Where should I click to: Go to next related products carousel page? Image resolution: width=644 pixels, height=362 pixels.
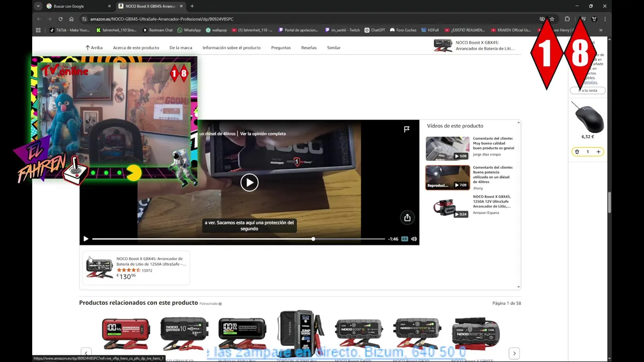(514, 353)
